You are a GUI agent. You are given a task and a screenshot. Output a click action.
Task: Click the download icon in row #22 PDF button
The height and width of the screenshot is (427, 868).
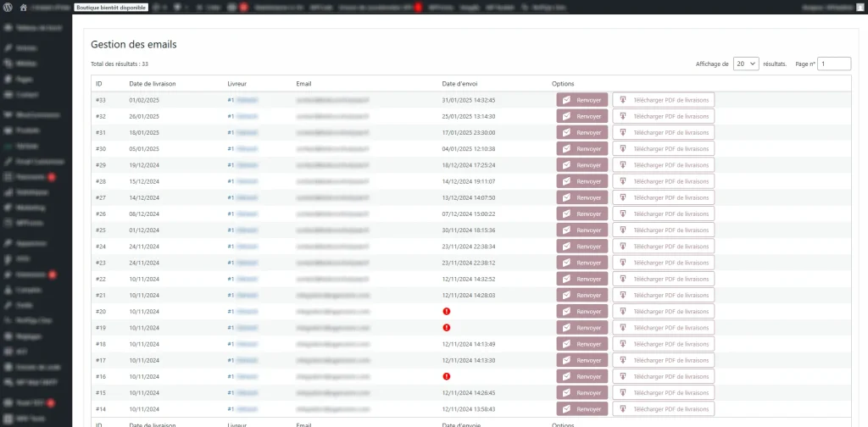623,279
